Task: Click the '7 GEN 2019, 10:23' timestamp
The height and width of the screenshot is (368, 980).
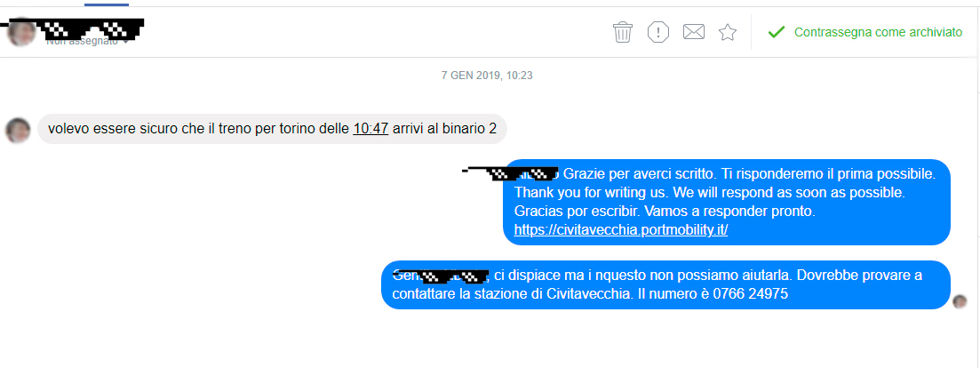Action: click(487, 76)
